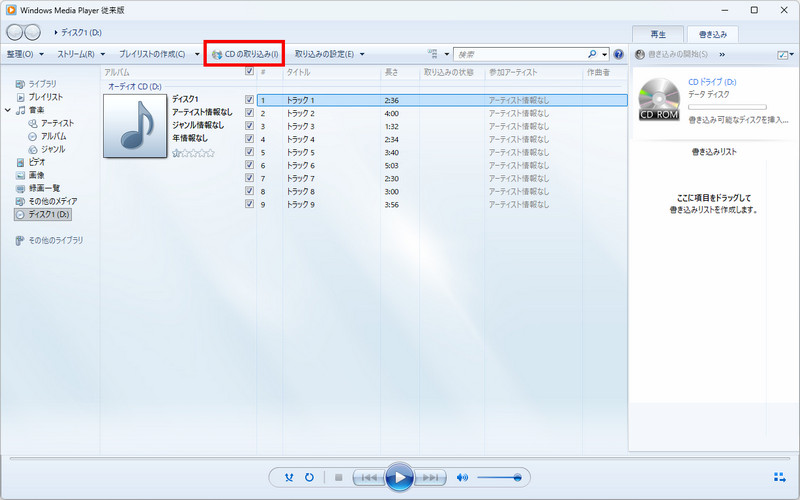This screenshot has height=500, width=800.
Task: Open the プレイリストの作成(C) dropdown arrow
Action: tap(197, 54)
